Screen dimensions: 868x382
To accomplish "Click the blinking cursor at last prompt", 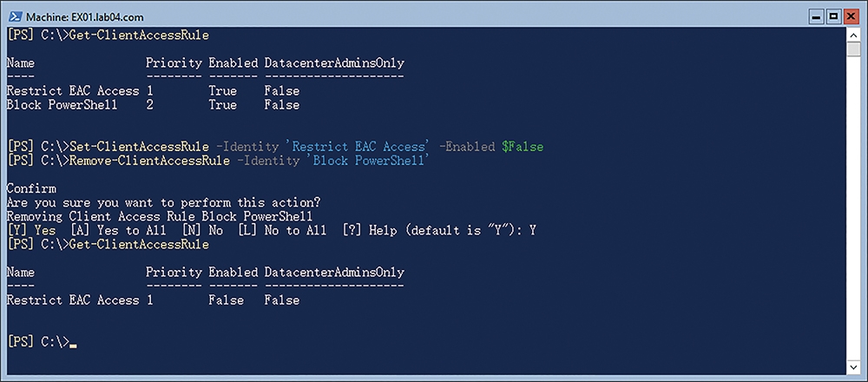I will [73, 346].
